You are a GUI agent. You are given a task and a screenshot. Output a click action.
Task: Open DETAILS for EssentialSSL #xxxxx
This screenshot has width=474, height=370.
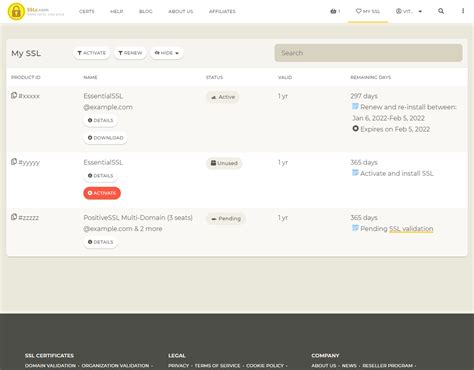(x=100, y=120)
